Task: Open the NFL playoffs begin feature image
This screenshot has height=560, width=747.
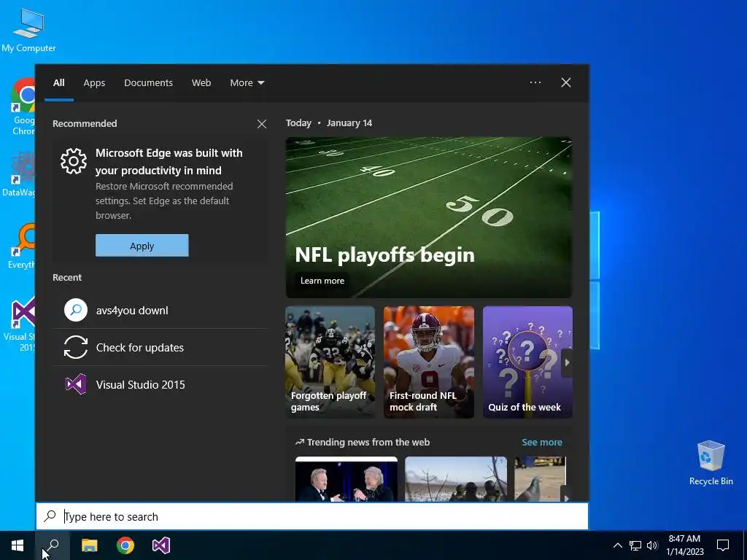Action: pos(429,217)
